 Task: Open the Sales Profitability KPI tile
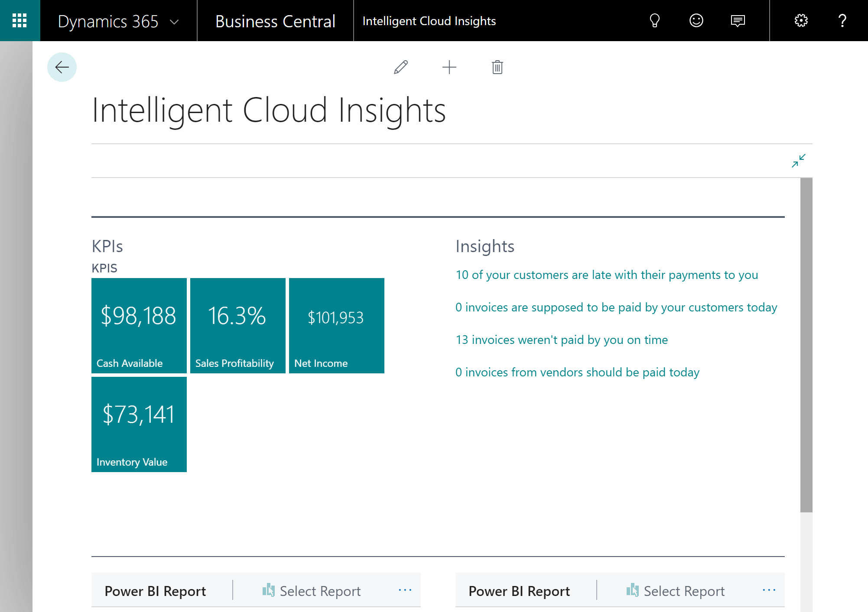coord(238,326)
